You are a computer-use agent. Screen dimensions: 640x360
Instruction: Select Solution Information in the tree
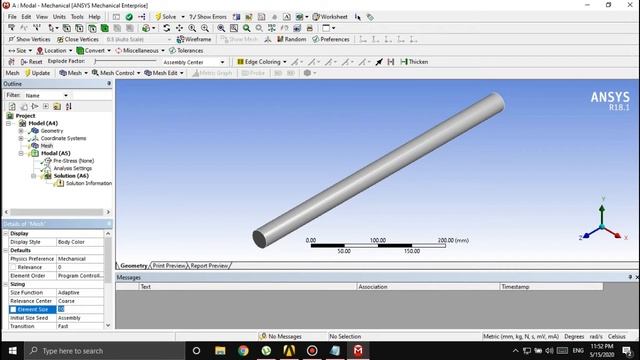(89, 183)
